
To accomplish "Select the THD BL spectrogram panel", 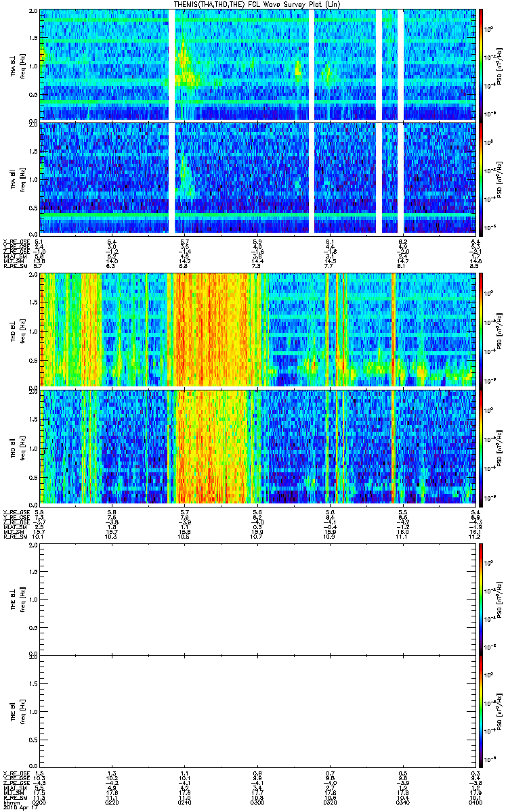I will pyautogui.click(x=258, y=330).
